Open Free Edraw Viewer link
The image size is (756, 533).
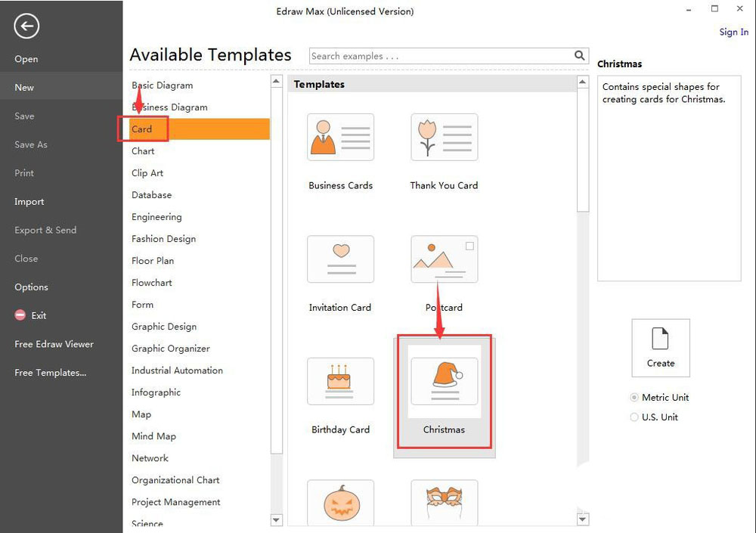point(54,344)
